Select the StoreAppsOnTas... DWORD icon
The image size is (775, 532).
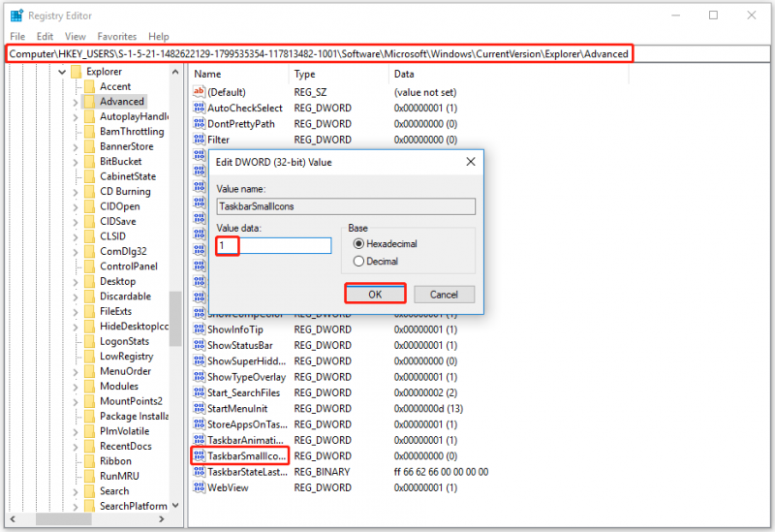tap(199, 424)
